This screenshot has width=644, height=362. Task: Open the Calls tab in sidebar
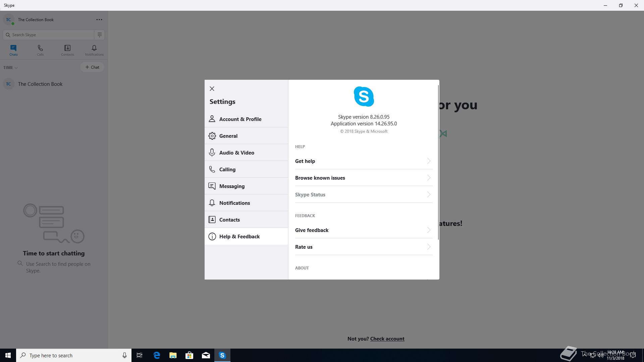coord(40,50)
